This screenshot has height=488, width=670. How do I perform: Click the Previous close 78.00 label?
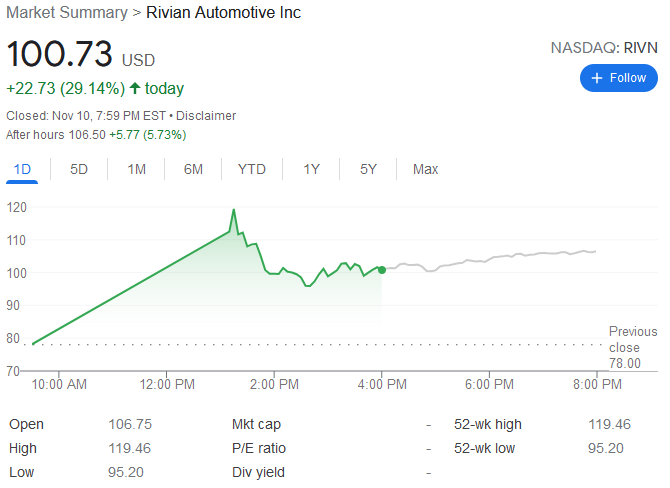[632, 347]
